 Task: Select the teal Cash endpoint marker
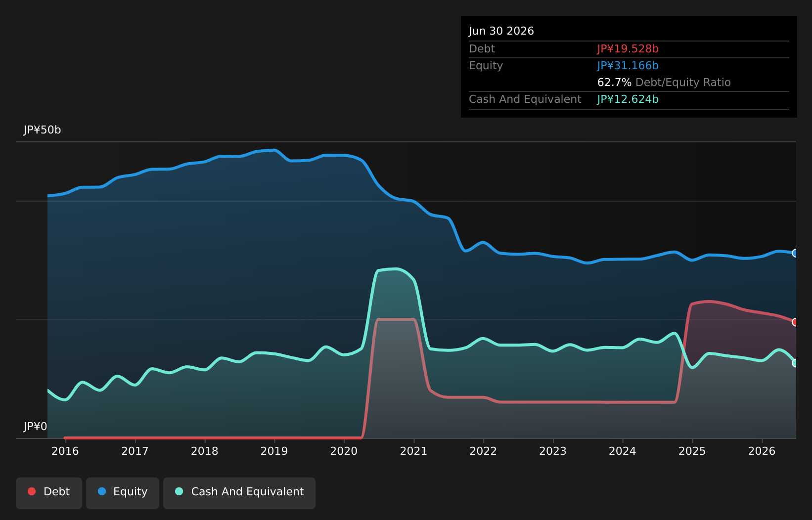pyautogui.click(x=796, y=363)
